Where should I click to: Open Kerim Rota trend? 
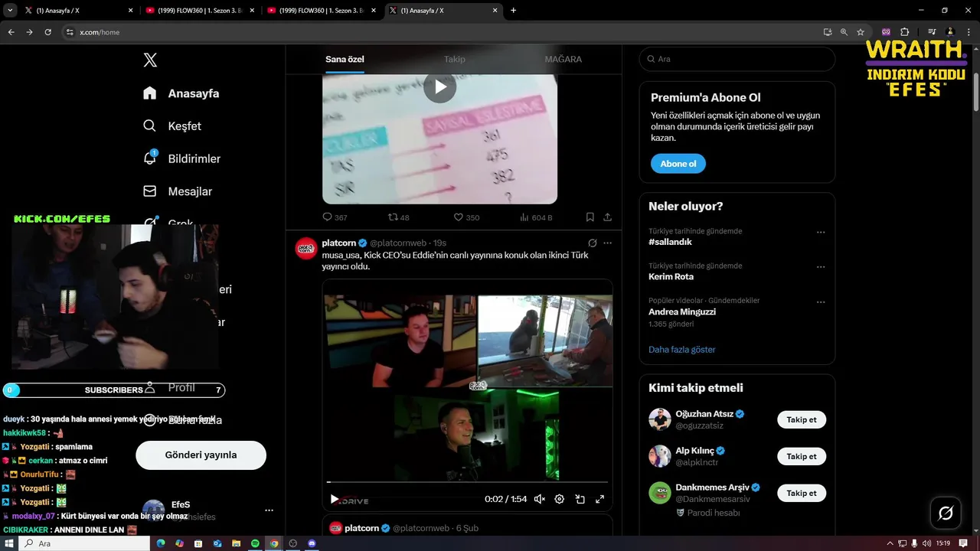[671, 276]
